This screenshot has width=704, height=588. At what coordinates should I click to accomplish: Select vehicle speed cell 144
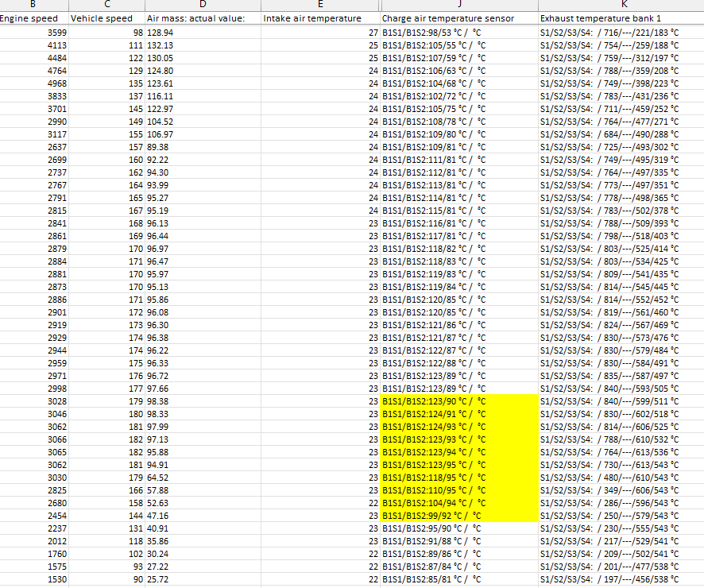click(106, 516)
